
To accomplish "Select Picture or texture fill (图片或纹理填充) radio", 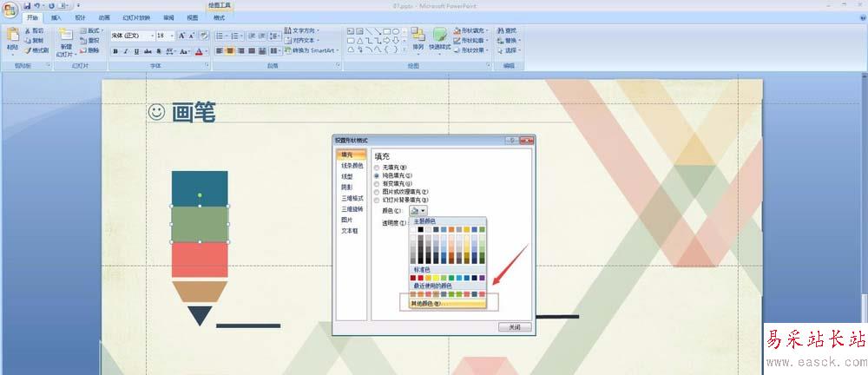I will pos(377,192).
